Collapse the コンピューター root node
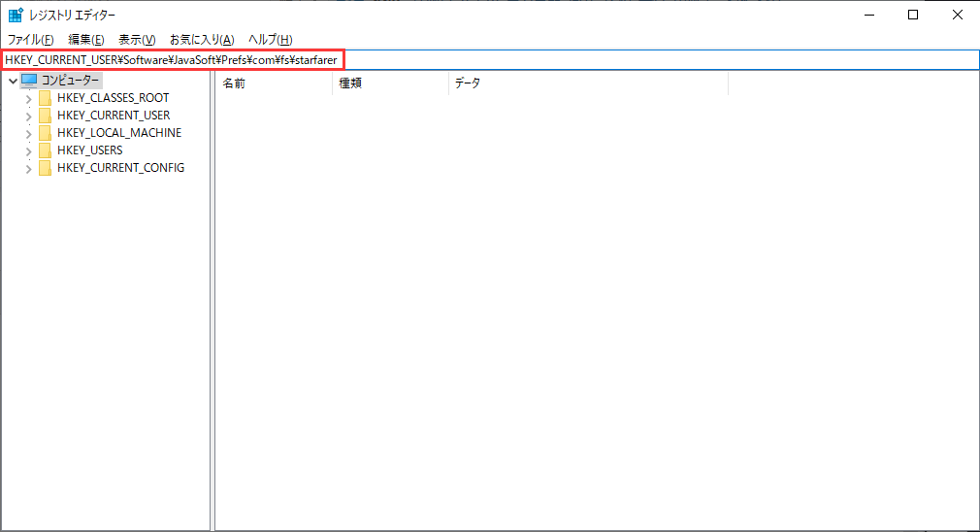Screen dimensions: 980x532 (12, 81)
